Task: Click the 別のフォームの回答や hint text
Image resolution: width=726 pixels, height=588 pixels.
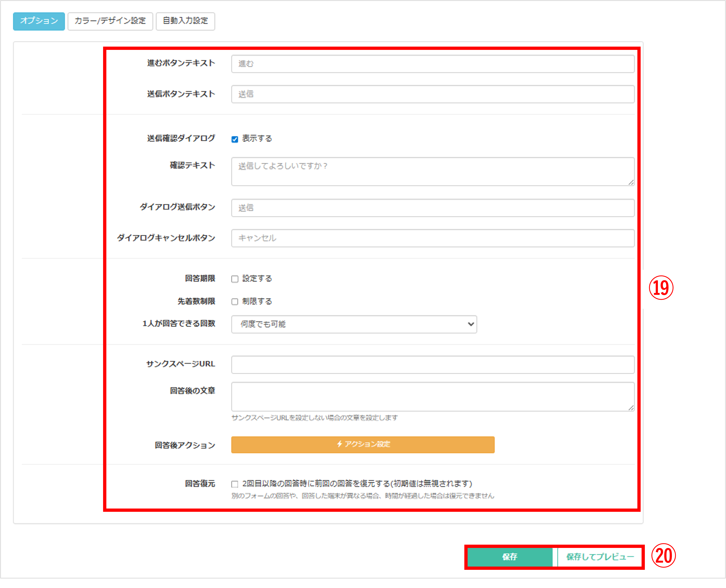Action: [x=363, y=496]
